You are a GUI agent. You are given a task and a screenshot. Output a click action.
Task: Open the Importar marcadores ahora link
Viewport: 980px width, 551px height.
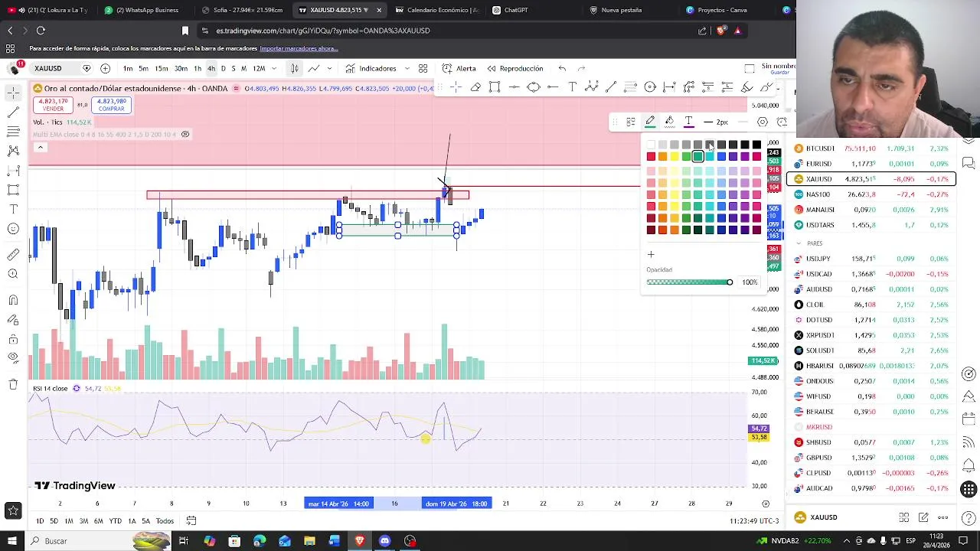pyautogui.click(x=299, y=48)
